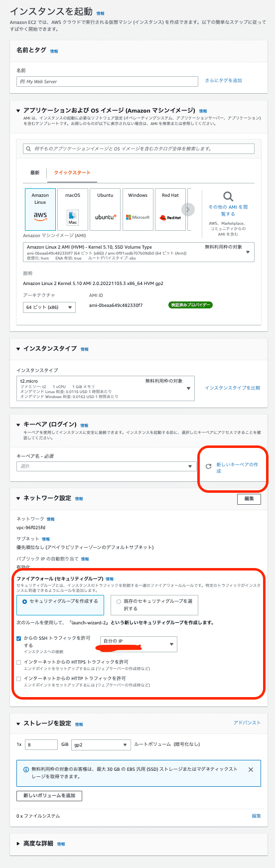
Task: Open the gp2 volume type dropdown
Action: pos(101,744)
